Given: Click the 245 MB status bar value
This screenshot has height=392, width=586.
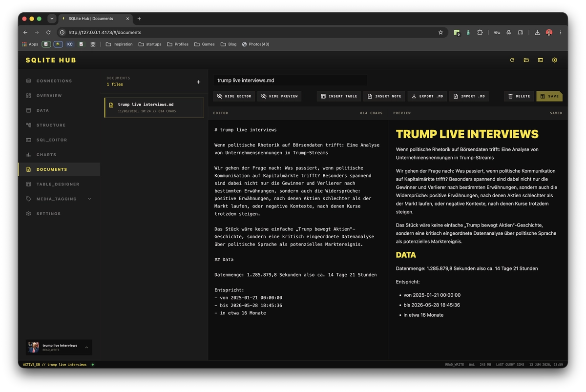Looking at the screenshot, I should point(485,365).
